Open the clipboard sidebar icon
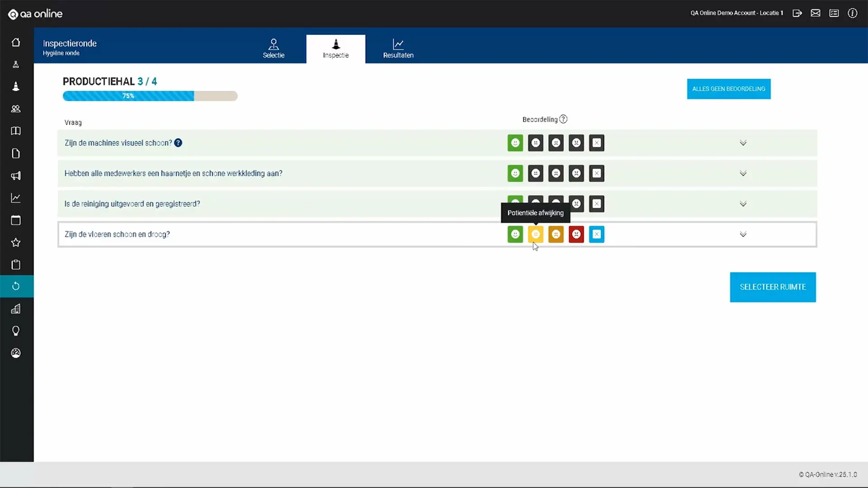 coord(16,264)
